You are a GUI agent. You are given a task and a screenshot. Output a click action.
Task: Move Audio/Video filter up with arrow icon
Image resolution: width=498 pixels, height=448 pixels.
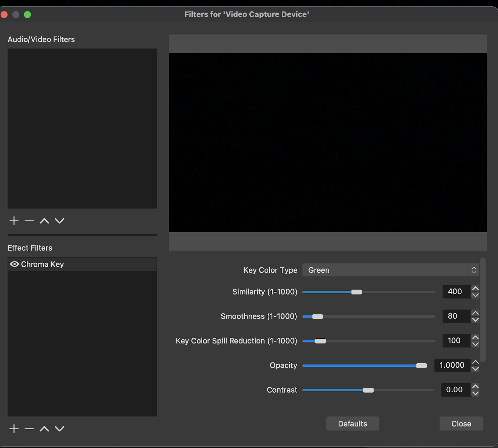[x=44, y=221]
